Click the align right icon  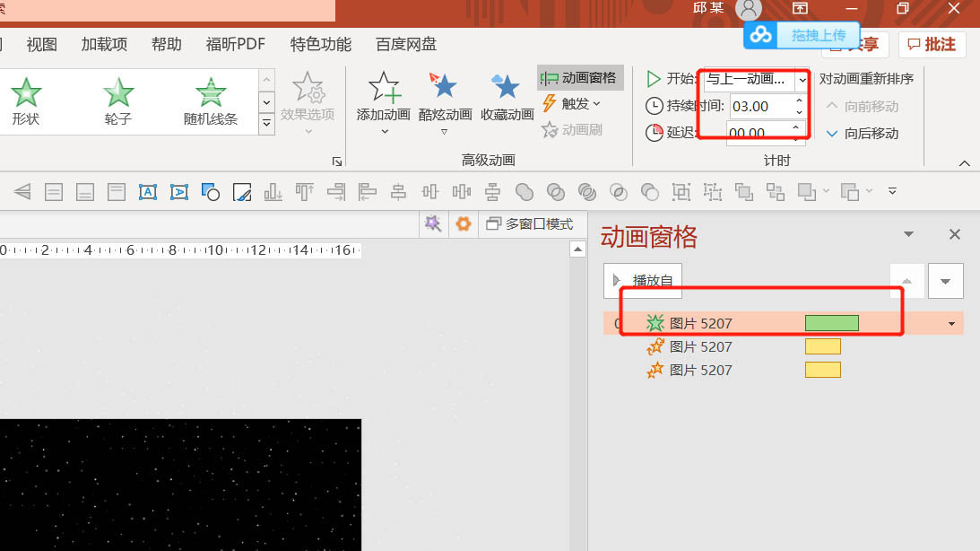(336, 192)
